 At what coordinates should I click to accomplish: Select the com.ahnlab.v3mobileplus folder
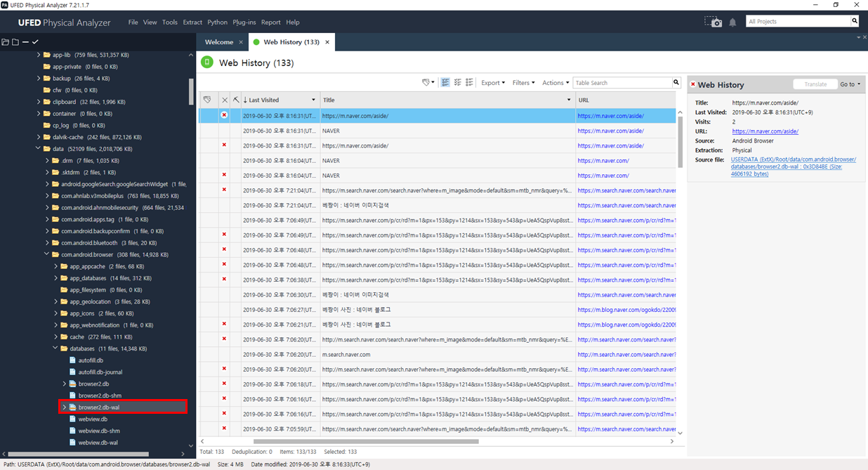[x=120, y=196]
